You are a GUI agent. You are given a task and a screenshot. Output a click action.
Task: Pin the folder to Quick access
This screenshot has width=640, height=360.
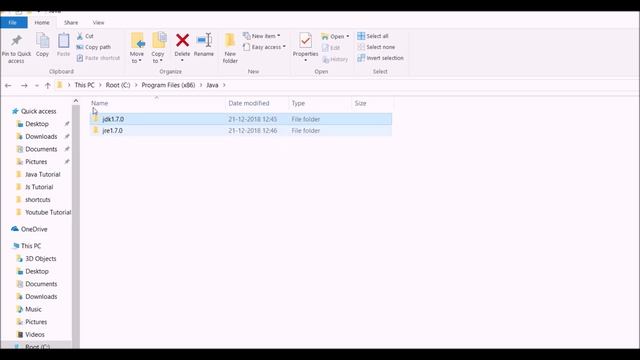click(16, 49)
